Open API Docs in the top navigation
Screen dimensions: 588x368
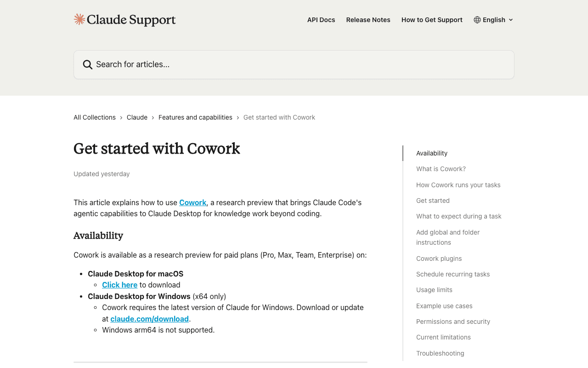321,19
